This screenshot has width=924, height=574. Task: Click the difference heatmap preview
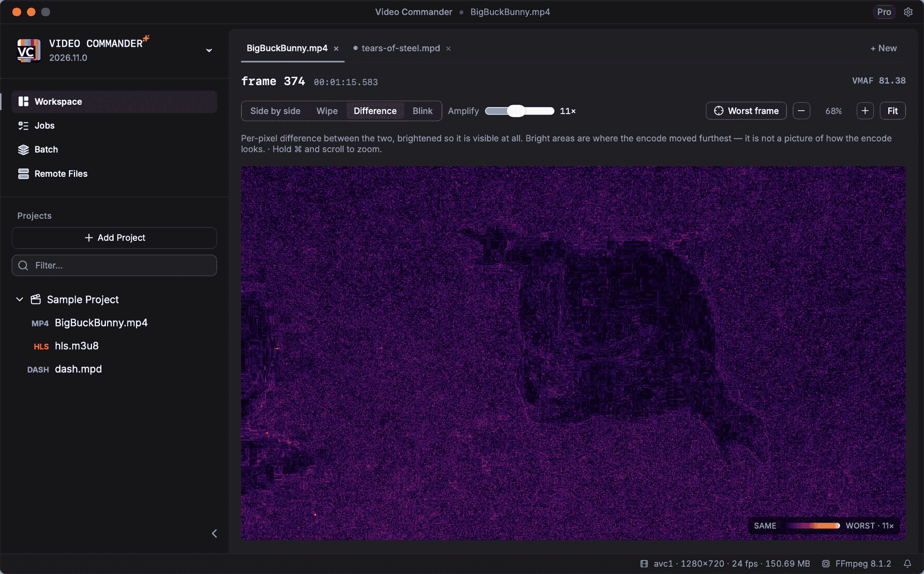click(x=573, y=353)
